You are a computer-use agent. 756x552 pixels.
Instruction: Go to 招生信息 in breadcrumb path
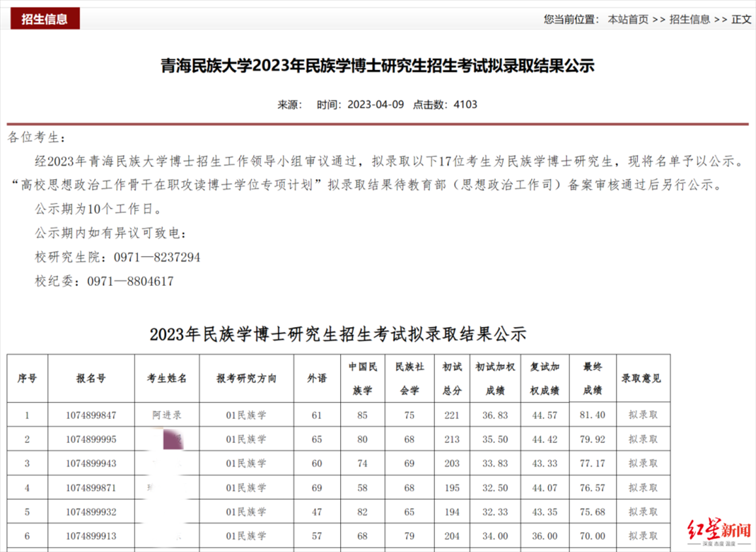[x=690, y=19]
